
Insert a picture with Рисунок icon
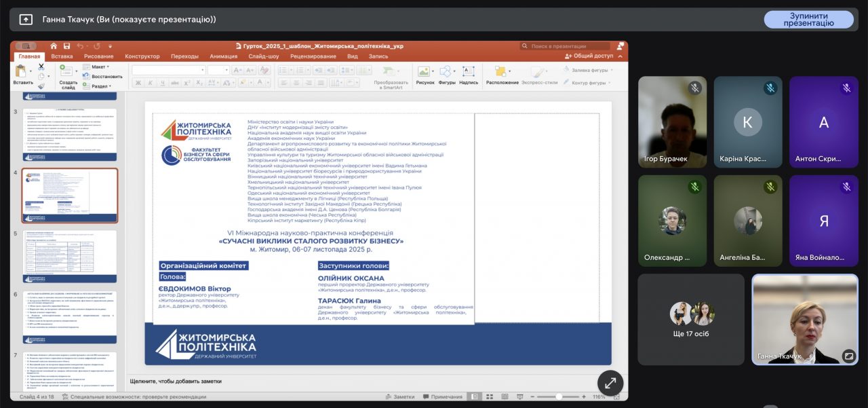pyautogui.click(x=425, y=73)
